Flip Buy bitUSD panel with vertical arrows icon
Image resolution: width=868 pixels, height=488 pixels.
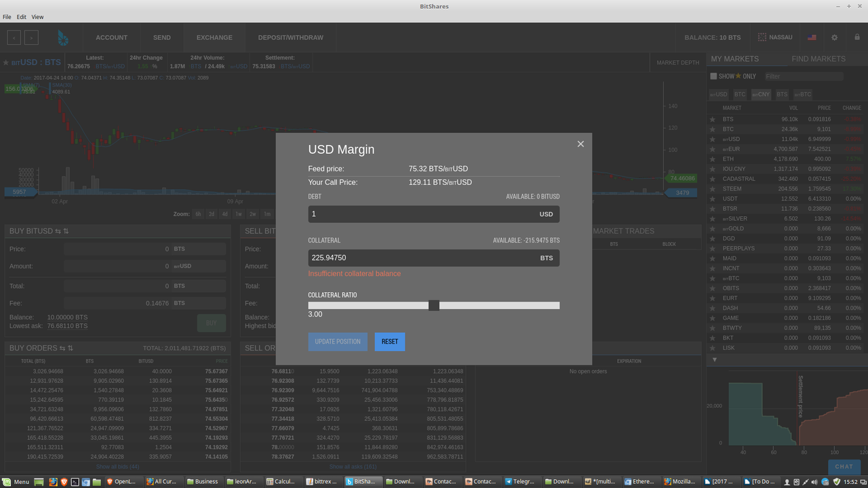[66, 231]
